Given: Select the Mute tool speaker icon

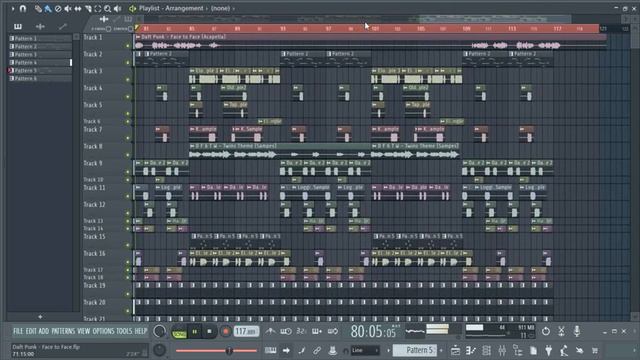Looking at the screenshot, I should [68, 8].
